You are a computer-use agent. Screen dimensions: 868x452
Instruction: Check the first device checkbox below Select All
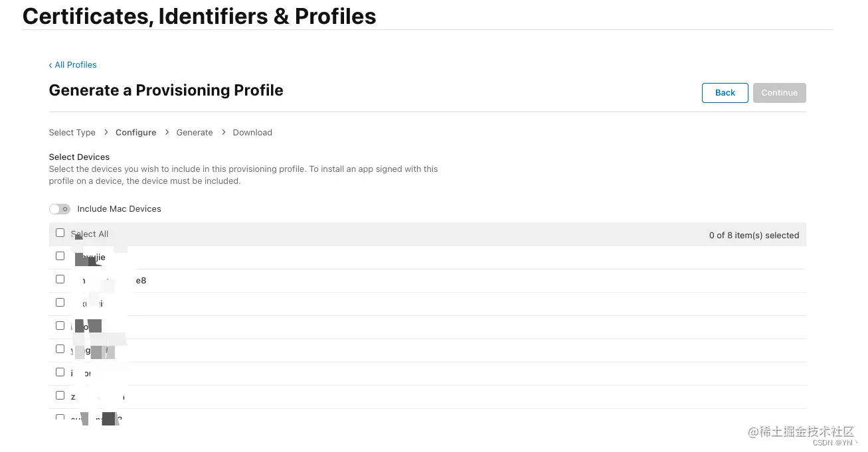[60, 256]
